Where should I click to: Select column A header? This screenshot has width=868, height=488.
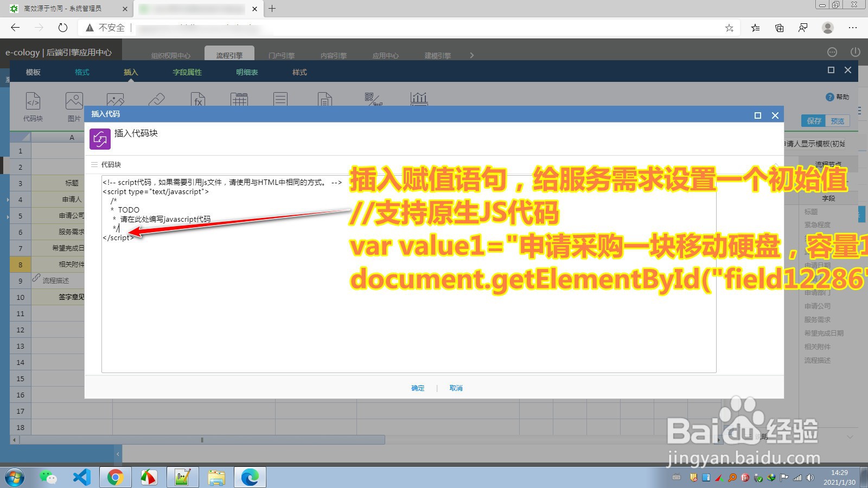72,137
